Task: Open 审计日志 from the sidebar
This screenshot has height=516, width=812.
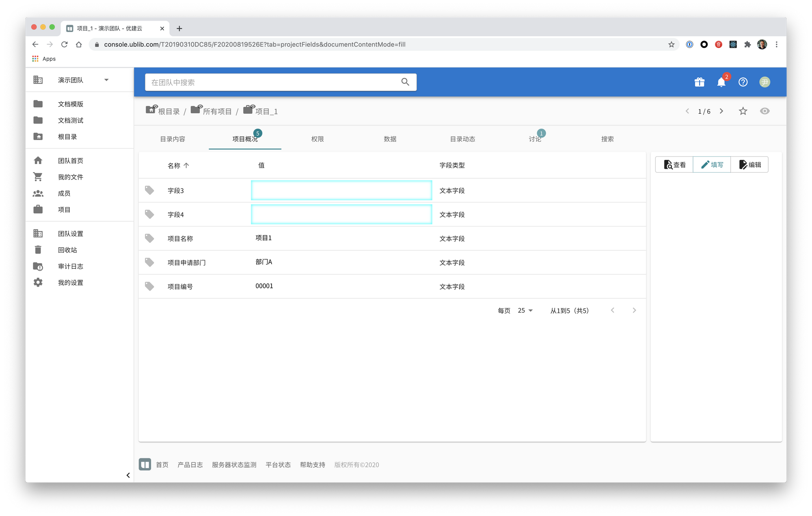Action: click(x=71, y=266)
